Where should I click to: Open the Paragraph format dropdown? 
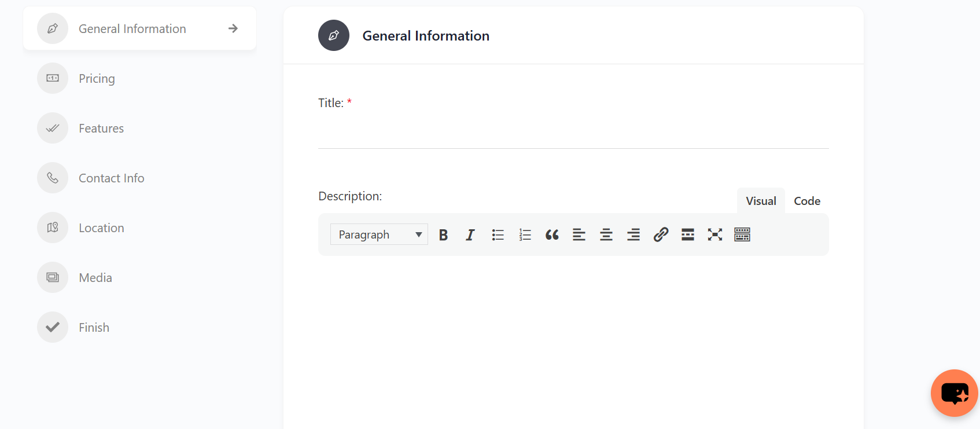pyautogui.click(x=379, y=234)
